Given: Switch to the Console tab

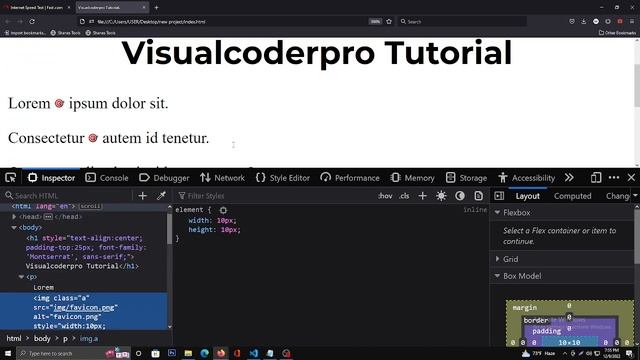Looking at the screenshot, I should (107, 178).
